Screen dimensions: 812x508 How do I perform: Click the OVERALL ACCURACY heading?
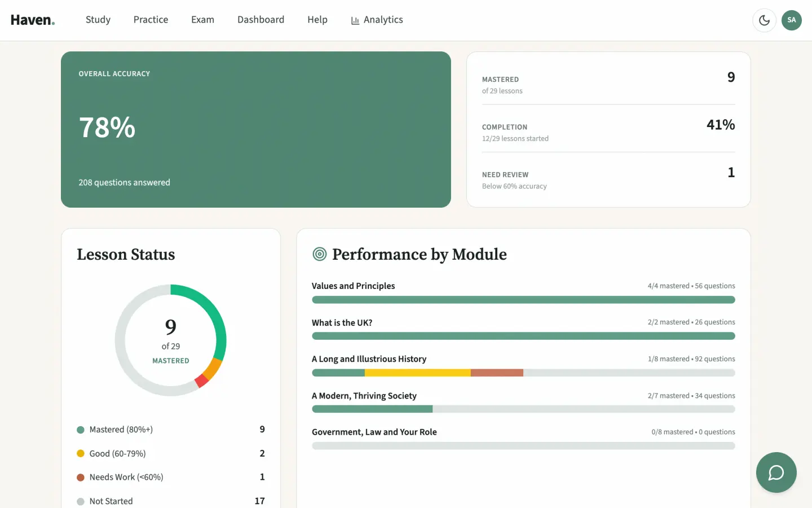click(x=114, y=74)
